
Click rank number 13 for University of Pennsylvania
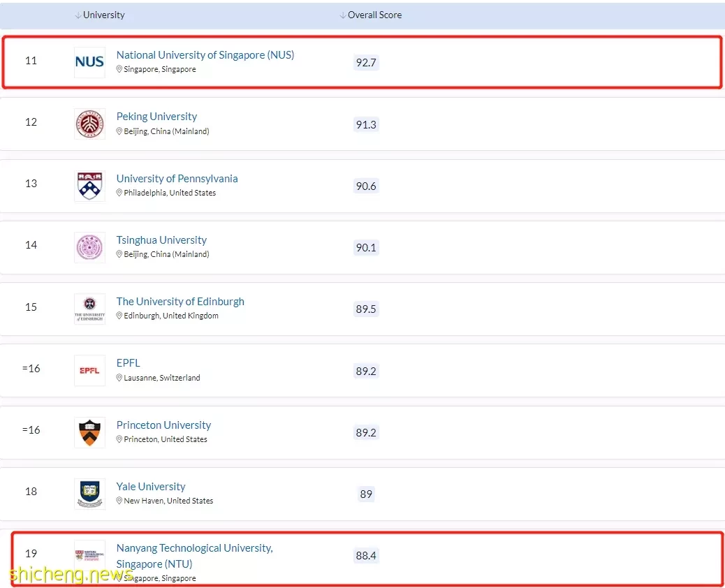point(31,184)
